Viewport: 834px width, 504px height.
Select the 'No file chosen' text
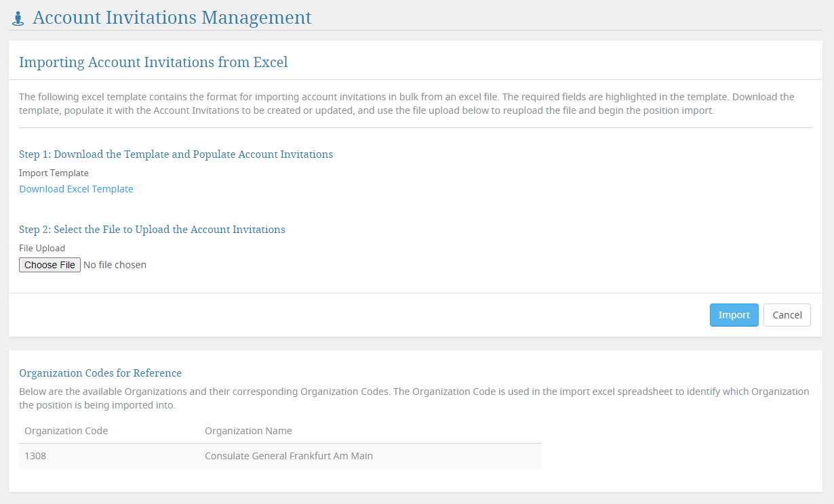tap(115, 265)
